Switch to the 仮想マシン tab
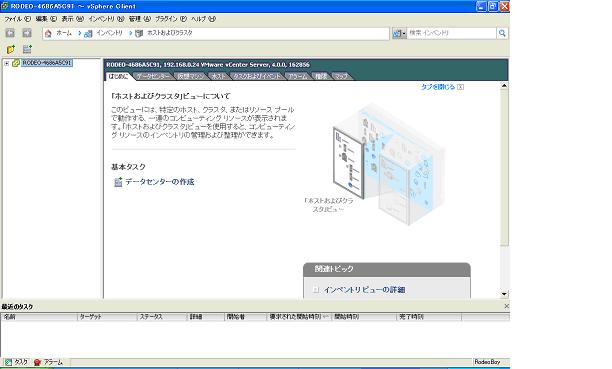The image size is (612, 369). (x=190, y=76)
